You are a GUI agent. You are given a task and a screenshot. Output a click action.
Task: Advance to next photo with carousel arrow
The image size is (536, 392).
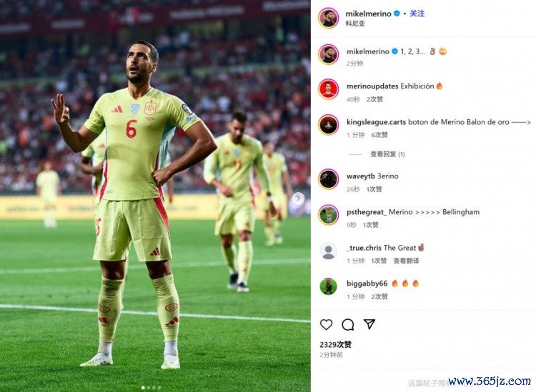click(x=298, y=198)
